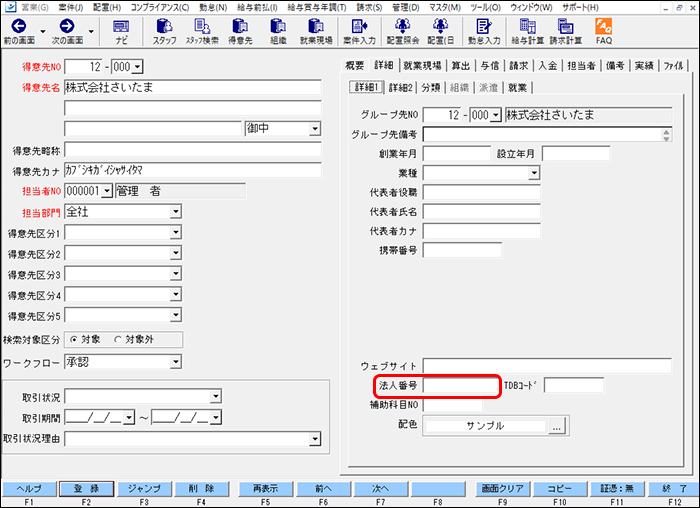This screenshot has width=700, height=508.
Task: Click the 得意先名 field with 株式会社さいたま
Action: [x=193, y=87]
